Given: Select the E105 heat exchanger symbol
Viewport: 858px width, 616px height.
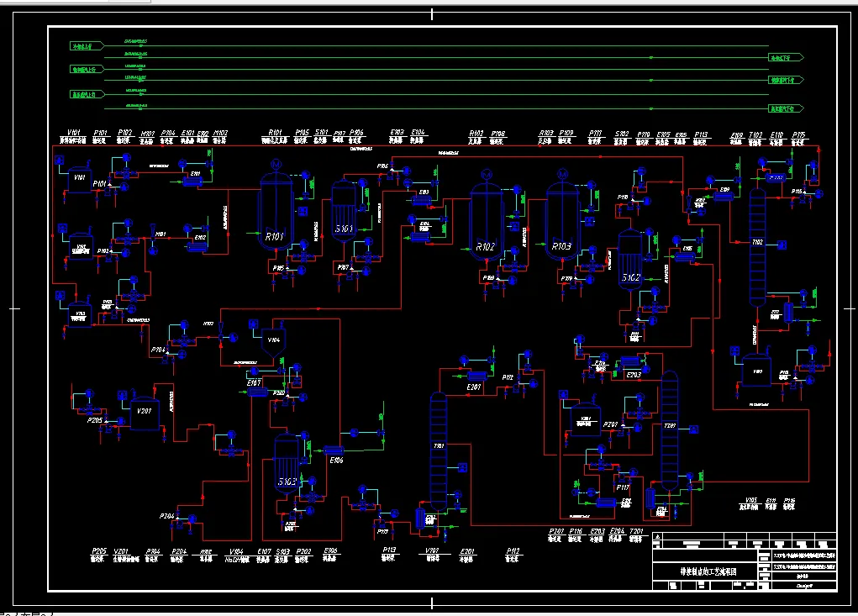Looking at the screenshot, I should 685,257.
